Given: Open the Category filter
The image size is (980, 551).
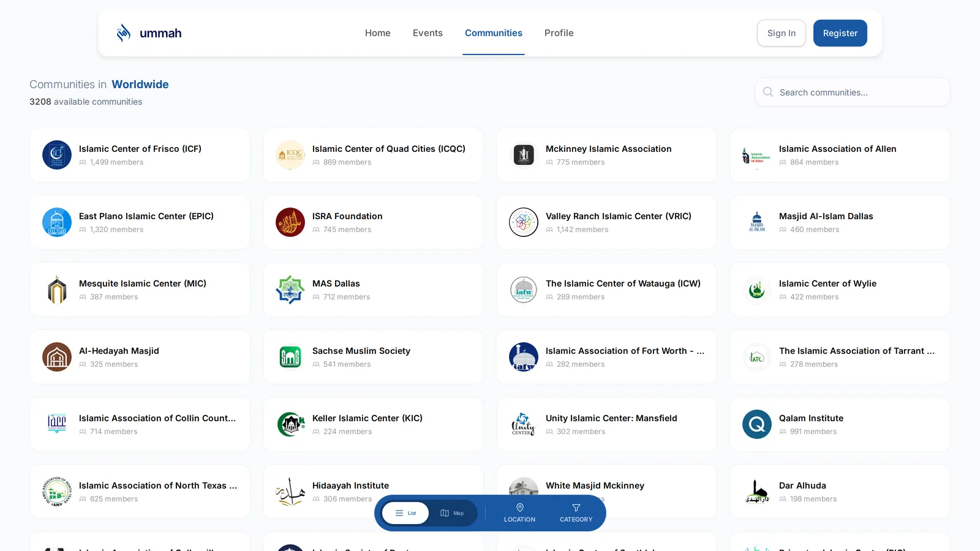Looking at the screenshot, I should coord(576,513).
